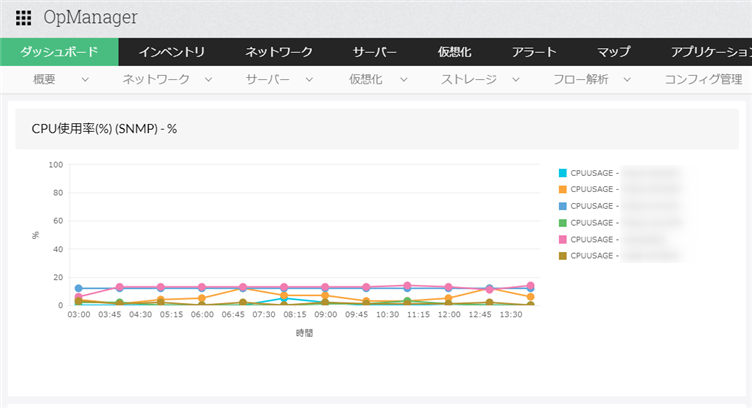Switch to the インベントリ tab
The image size is (752, 408).
(x=172, y=52)
